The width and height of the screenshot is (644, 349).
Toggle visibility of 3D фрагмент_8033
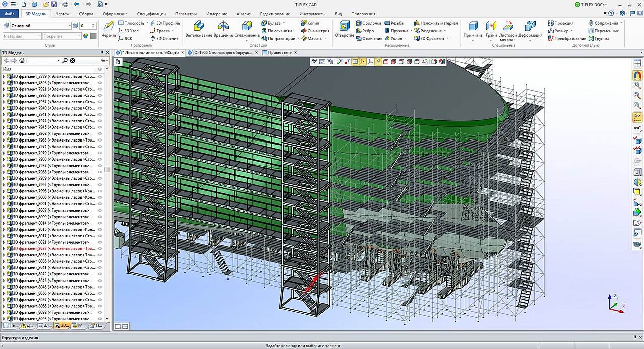pos(100,255)
